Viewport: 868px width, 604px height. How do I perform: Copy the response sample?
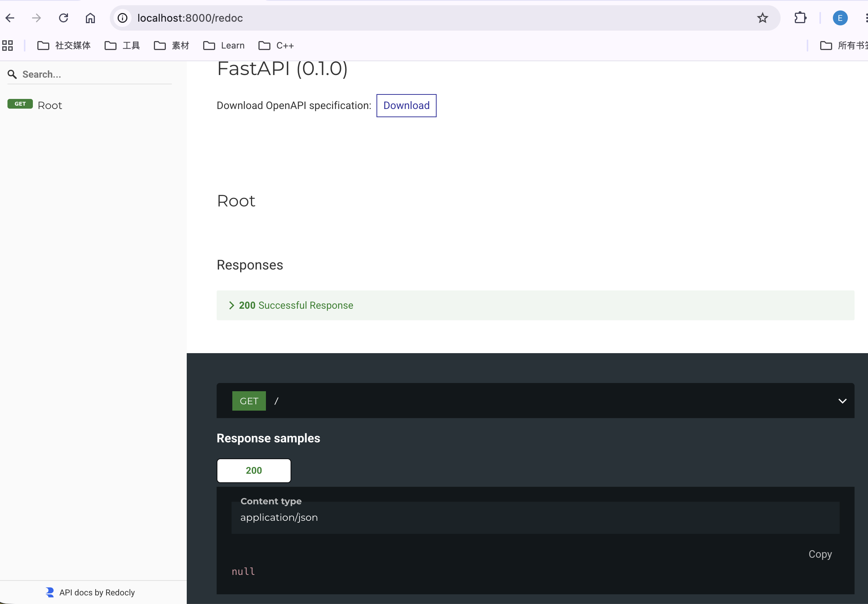(x=820, y=554)
